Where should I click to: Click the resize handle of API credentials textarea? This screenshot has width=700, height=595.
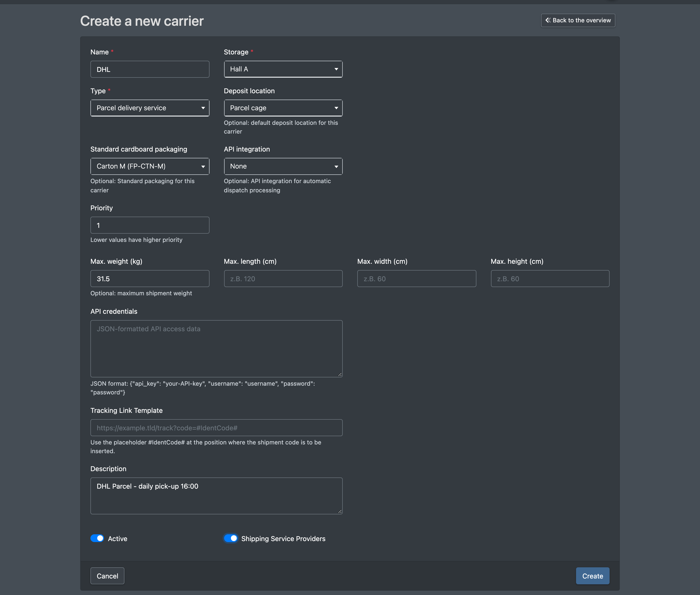(340, 374)
